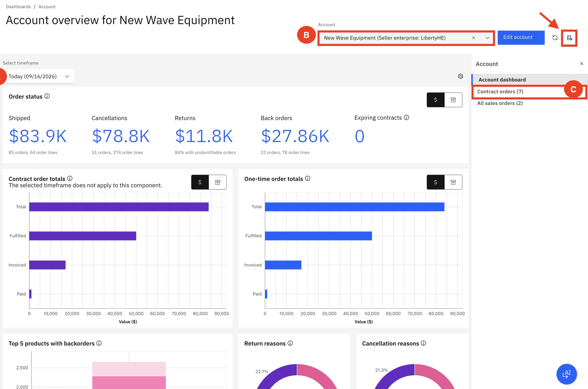The height and width of the screenshot is (389, 588).
Task: Open the account side panel icon
Action: (569, 38)
